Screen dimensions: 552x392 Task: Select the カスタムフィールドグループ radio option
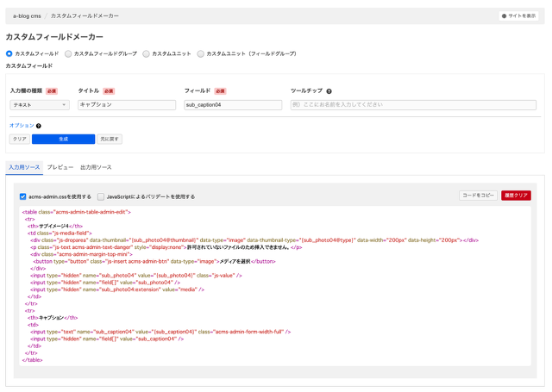coord(70,53)
